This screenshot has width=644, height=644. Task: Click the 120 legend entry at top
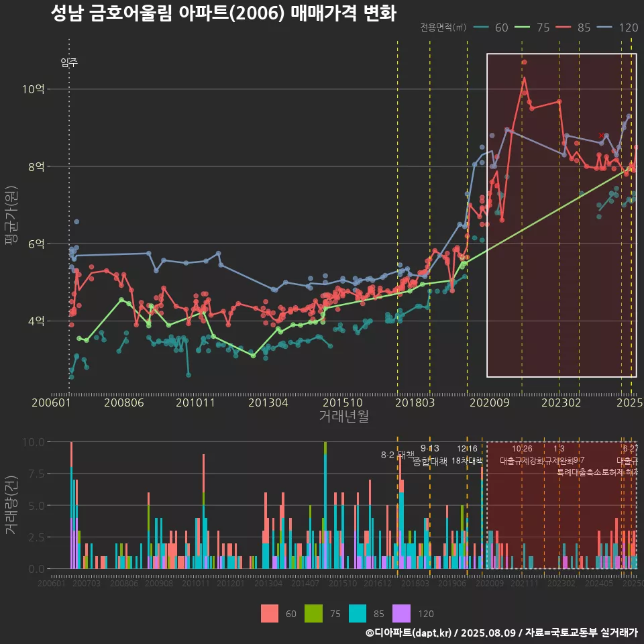click(617, 28)
